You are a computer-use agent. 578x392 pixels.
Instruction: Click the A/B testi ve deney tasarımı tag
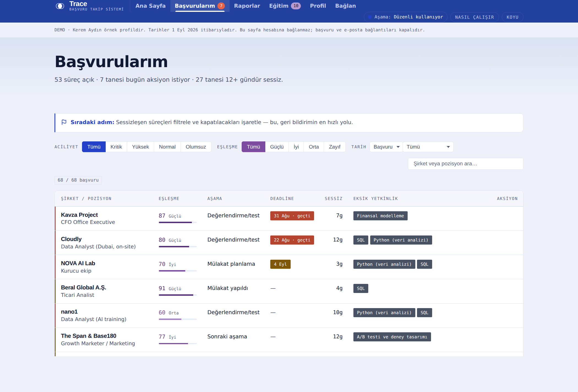tap(392, 337)
